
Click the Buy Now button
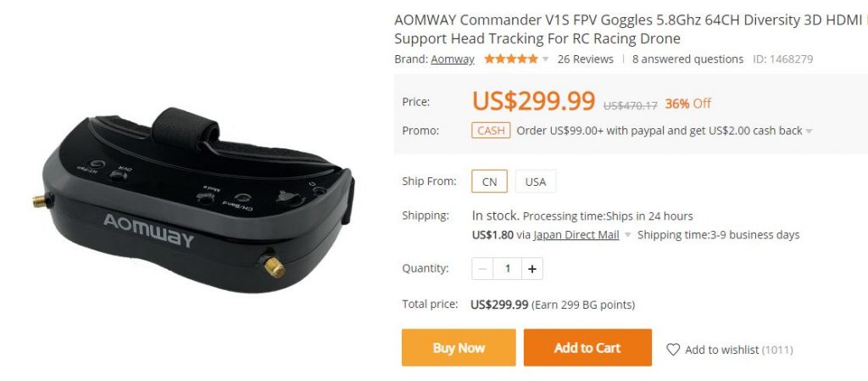(x=459, y=348)
